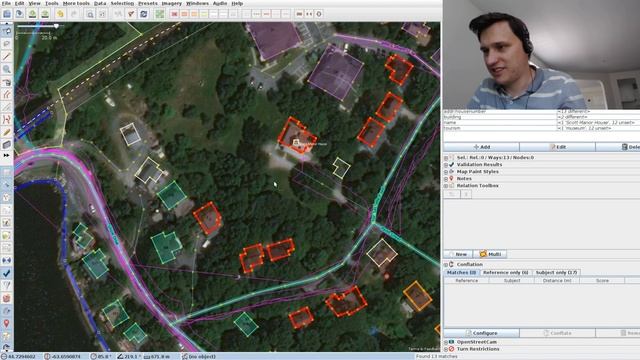The height and width of the screenshot is (360, 640).
Task: Open the File menu
Action: tap(6, 3)
